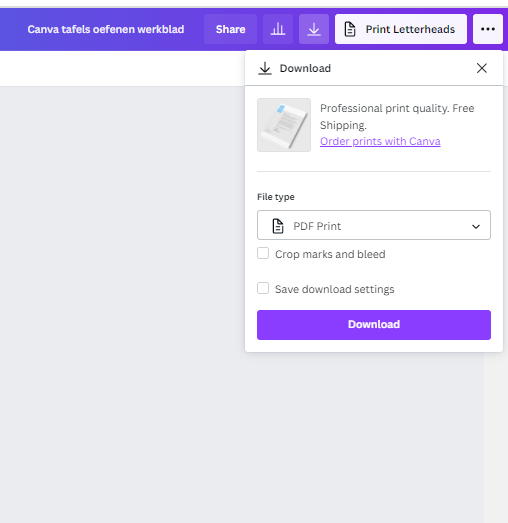Click the download arrow icon in panel header
This screenshot has width=508, height=523.
pyautogui.click(x=265, y=68)
